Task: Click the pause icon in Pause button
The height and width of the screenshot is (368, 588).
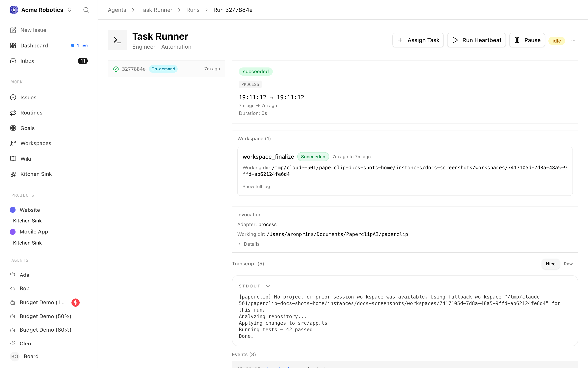Action: click(517, 40)
